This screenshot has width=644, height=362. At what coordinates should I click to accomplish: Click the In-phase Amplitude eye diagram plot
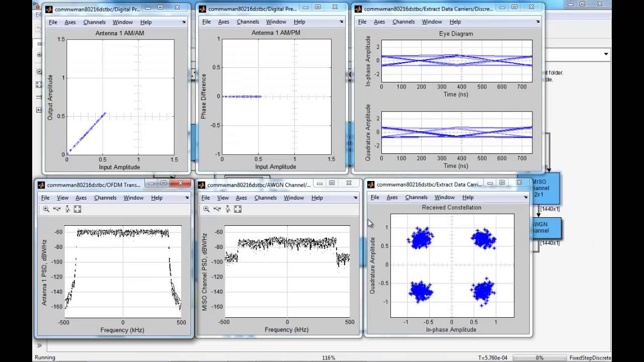click(457, 61)
